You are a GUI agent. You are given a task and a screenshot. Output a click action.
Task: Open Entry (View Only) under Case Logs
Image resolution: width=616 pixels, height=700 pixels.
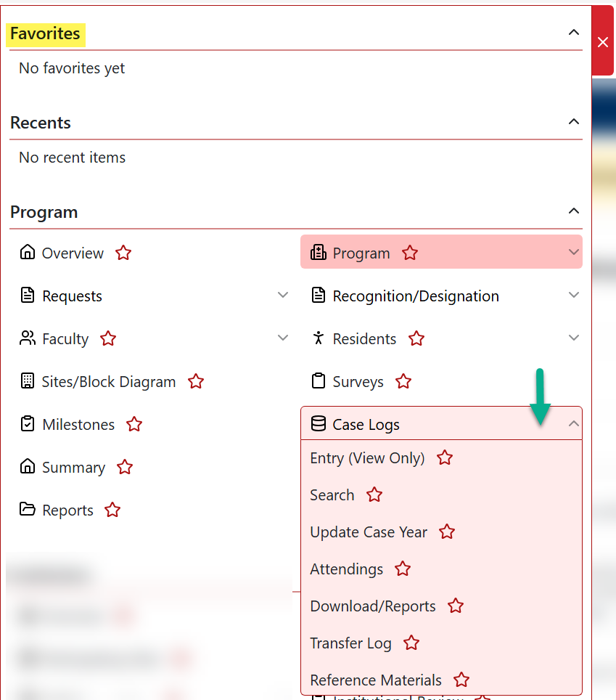click(x=367, y=458)
